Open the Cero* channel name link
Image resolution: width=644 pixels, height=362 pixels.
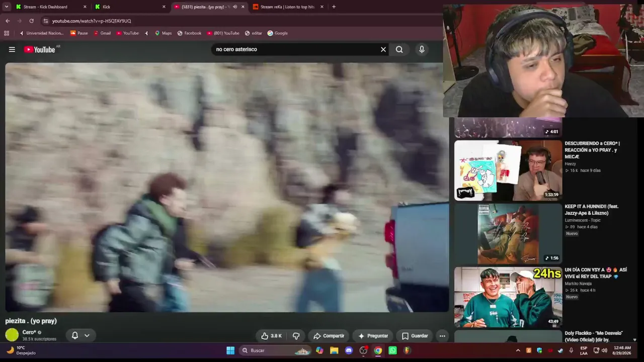click(x=29, y=332)
